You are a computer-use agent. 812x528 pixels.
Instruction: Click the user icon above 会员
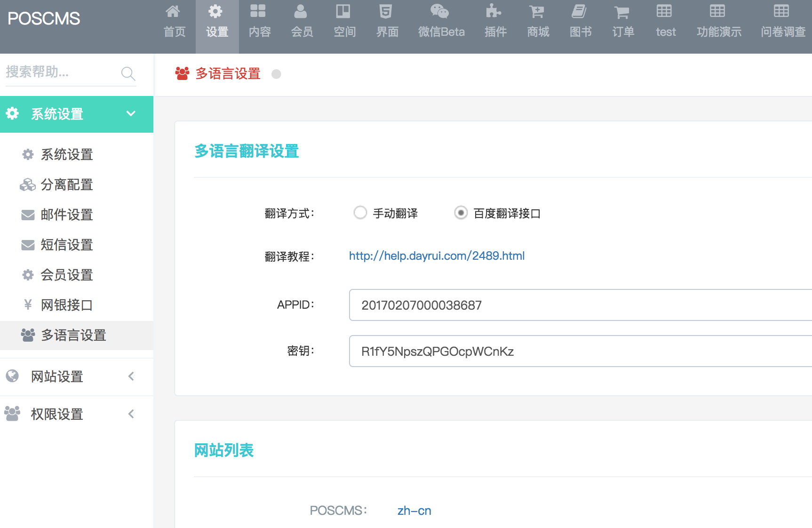click(300, 11)
